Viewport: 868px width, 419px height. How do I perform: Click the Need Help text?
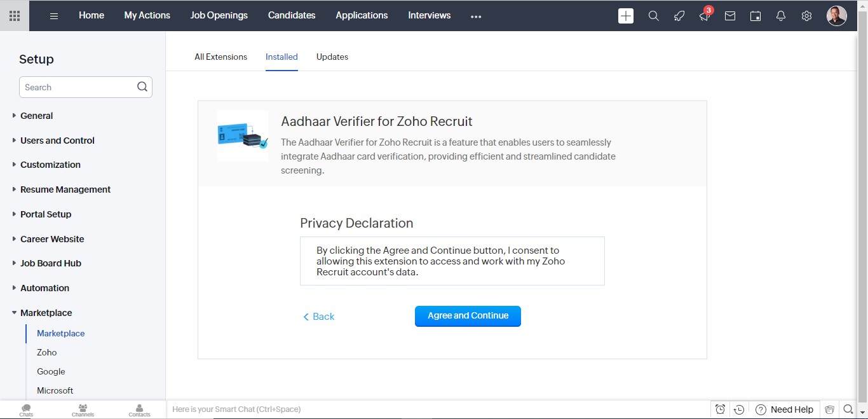pyautogui.click(x=792, y=409)
